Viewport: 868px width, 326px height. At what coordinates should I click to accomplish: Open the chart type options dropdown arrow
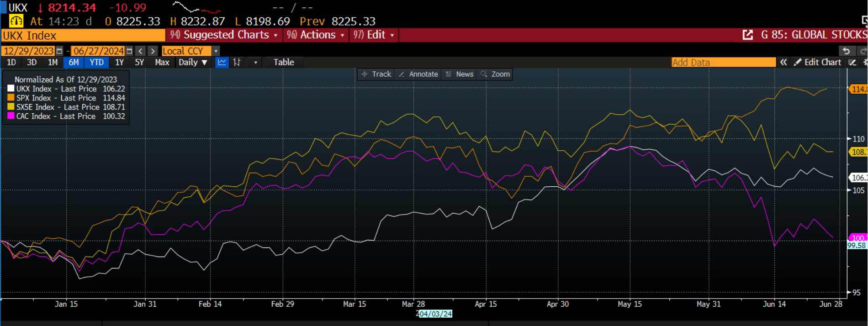255,63
